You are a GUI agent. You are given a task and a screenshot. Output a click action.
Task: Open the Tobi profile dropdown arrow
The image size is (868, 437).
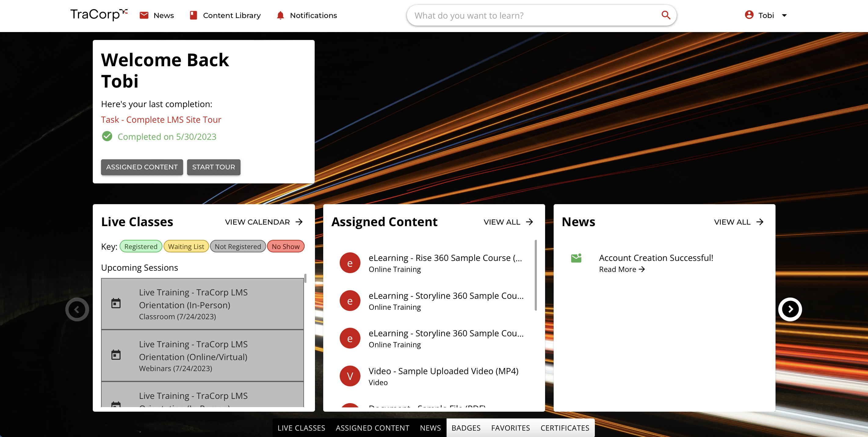tap(785, 15)
